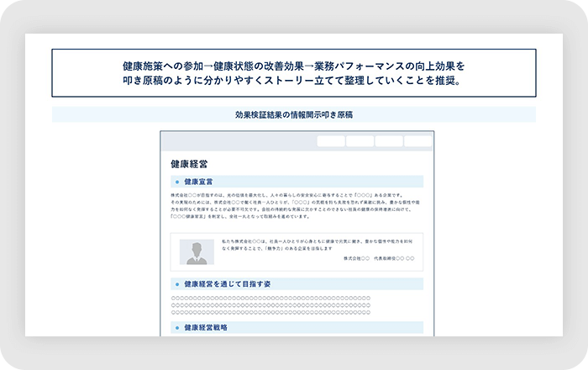Screen dimensions: 588x370
Task: Select the second blank navigation tab
Action: 360,141
